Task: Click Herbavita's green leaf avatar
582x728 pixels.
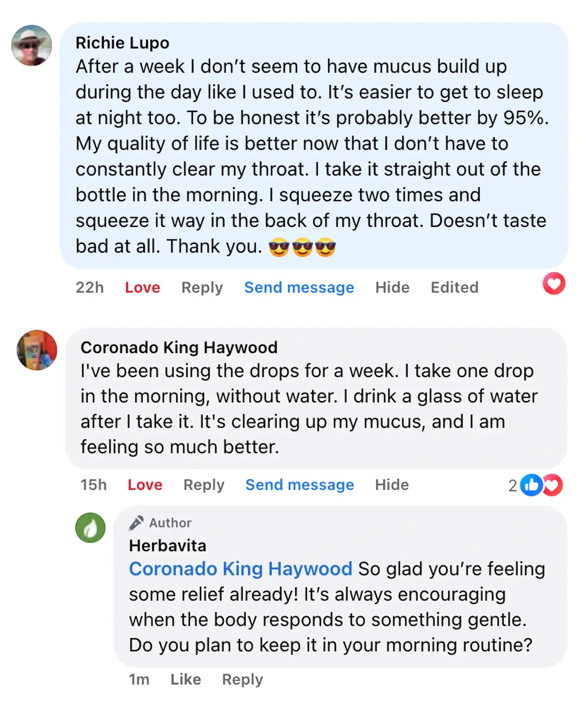Action: tap(90, 528)
